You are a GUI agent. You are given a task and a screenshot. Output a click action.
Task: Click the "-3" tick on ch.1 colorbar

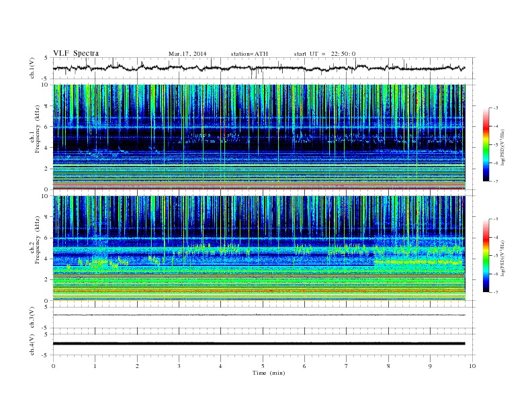coord(495,108)
